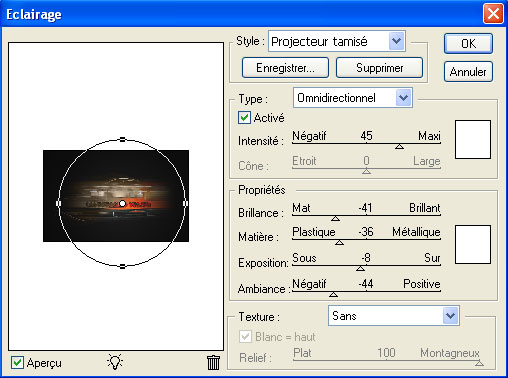Screen dimensions: 508x378
Task: Click the top handle of the light circle
Action: [122, 139]
